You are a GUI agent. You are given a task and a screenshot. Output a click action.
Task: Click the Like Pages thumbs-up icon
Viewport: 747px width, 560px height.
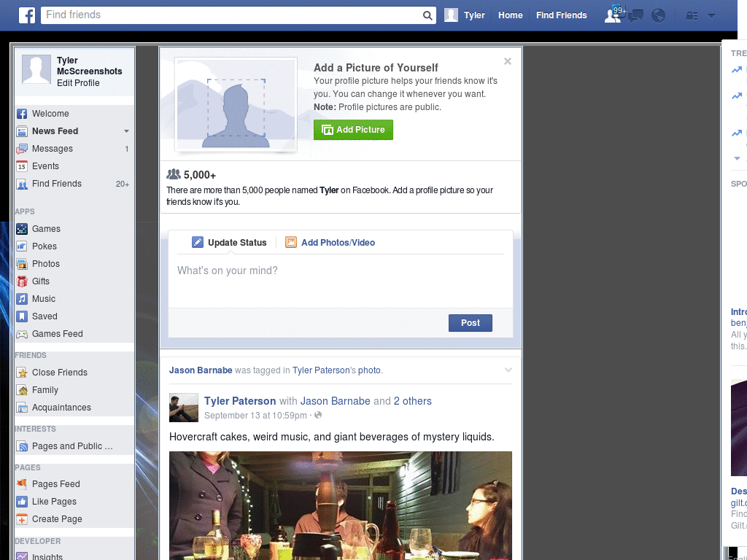click(22, 502)
